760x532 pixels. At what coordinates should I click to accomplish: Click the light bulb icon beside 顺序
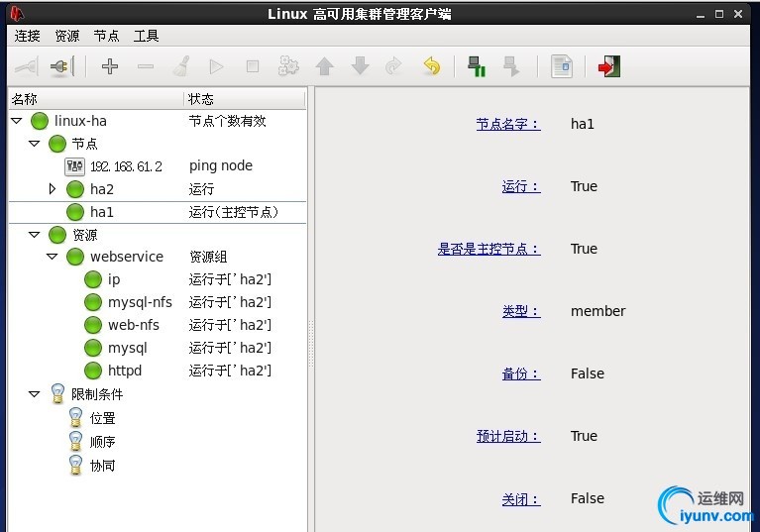(75, 442)
